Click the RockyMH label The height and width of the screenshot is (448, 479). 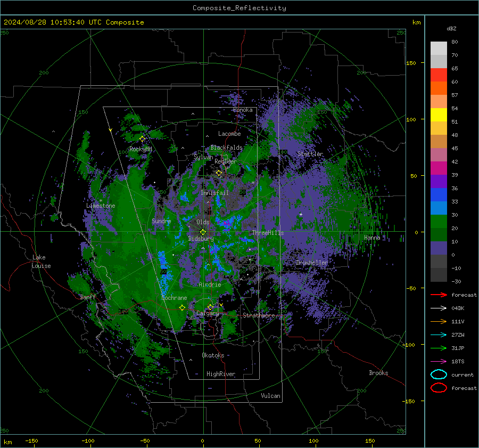[x=141, y=149]
